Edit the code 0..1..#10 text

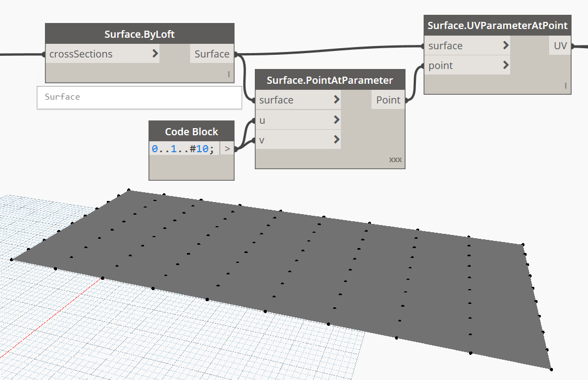coord(183,148)
